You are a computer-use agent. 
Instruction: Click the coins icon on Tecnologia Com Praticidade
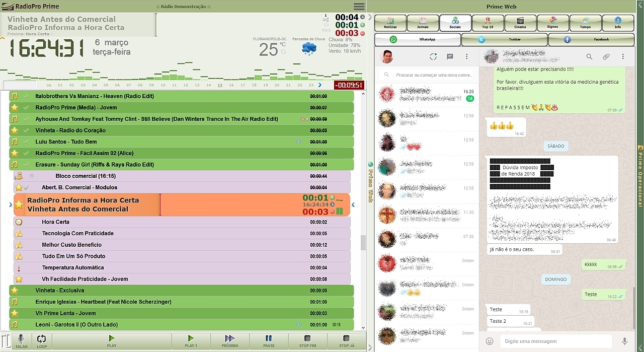click(x=19, y=234)
